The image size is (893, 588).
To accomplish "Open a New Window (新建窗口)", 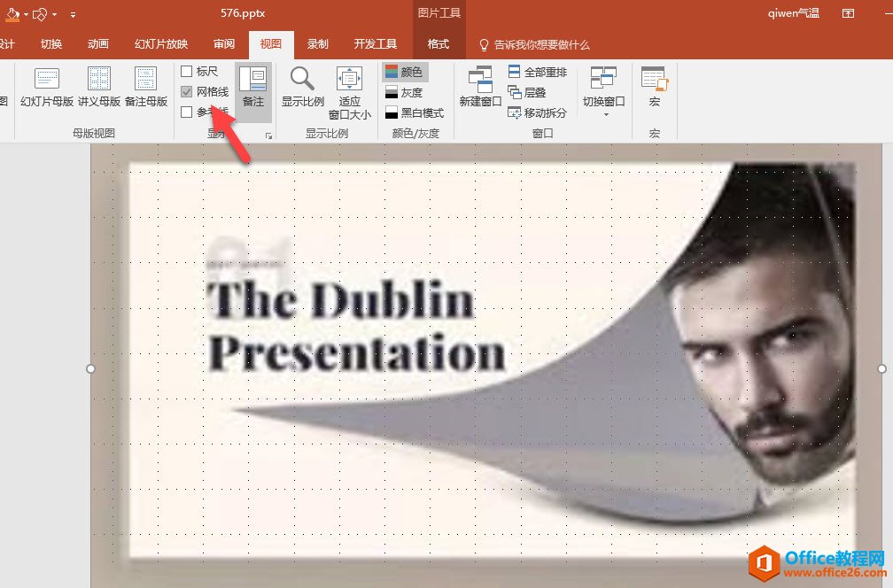I will coord(480,87).
